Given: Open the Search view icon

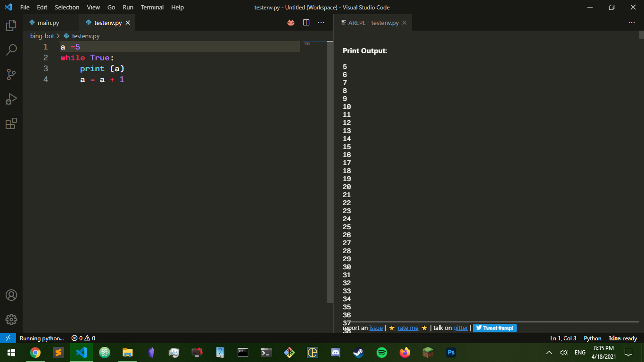Looking at the screenshot, I should coord(11,49).
